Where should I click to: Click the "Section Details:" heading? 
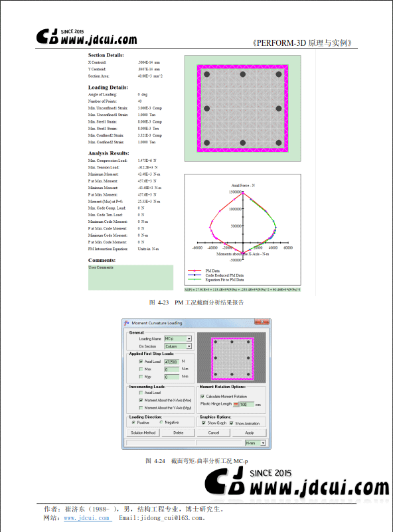[x=106, y=55]
